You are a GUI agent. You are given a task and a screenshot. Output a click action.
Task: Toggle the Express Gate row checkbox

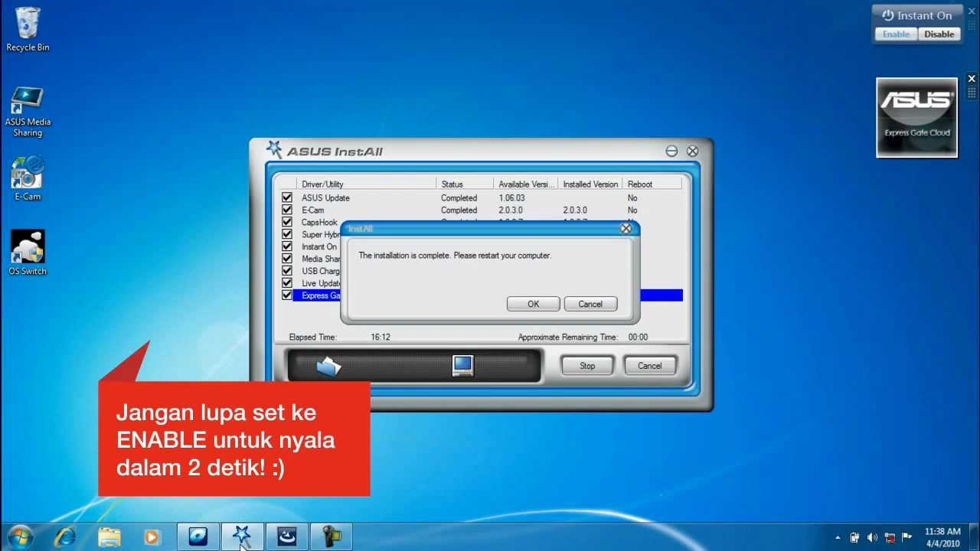(287, 295)
